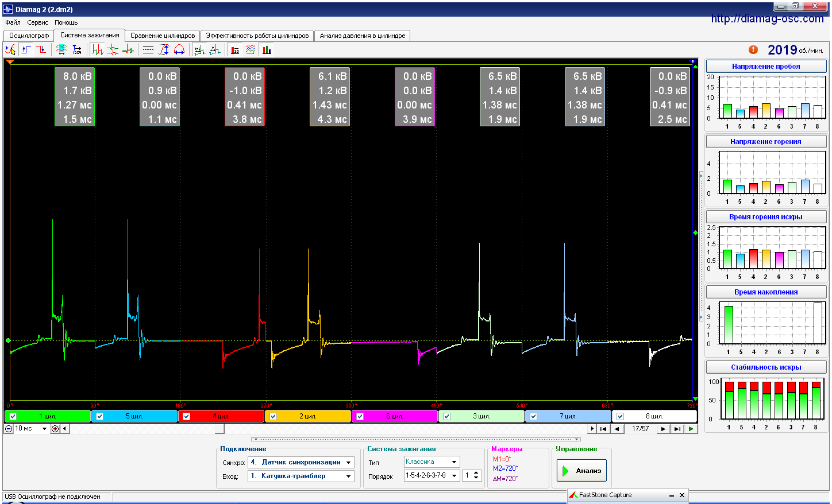This screenshot has height=504, width=832.
Task: Click the vertical amplitude scale icon
Action: (164, 50)
